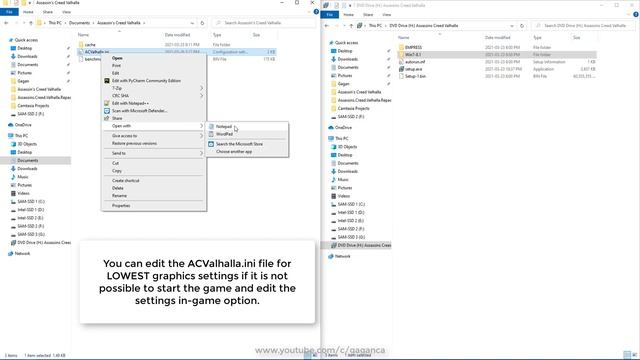Select Search the Microsoft Store entry
Screen dimensions: 640x360
pos(239,144)
